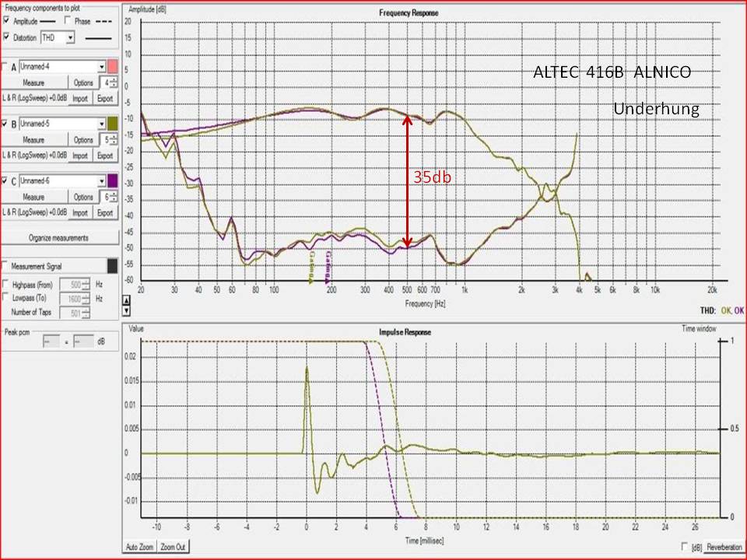
Task: Click Measure button in slot B
Action: click(33, 140)
